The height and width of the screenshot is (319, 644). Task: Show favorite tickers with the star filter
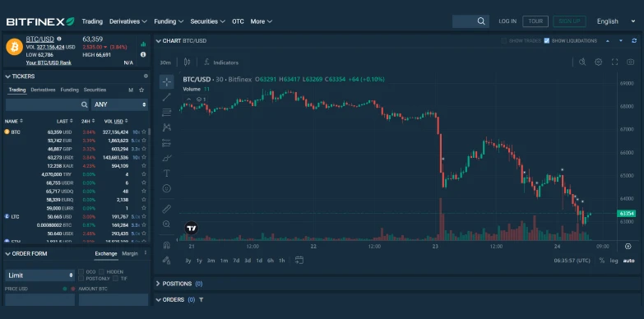141,90
